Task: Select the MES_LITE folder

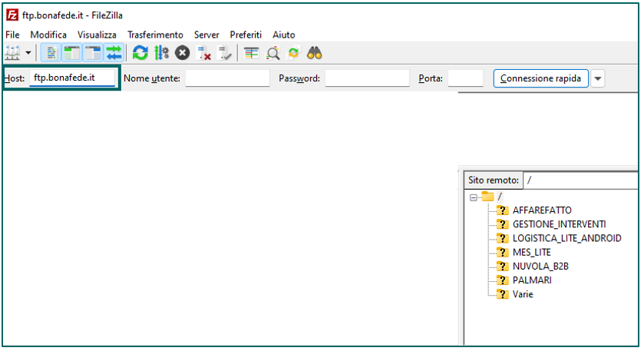Action: (531, 253)
